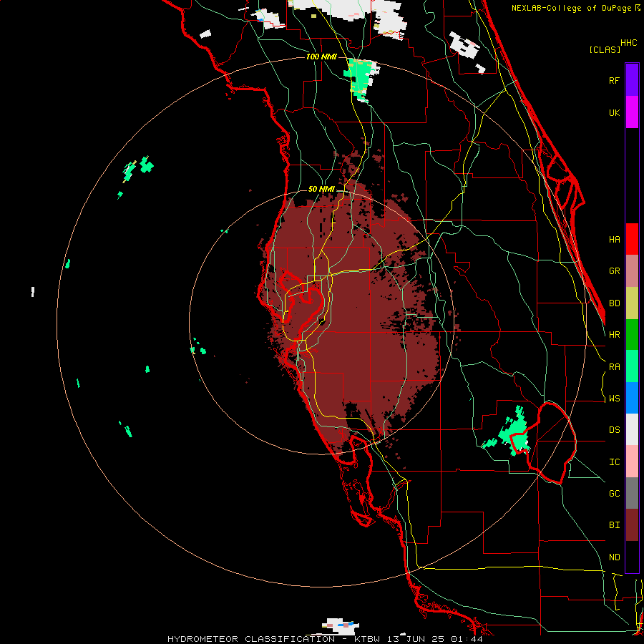The width and height of the screenshot is (644, 644).
Task: Click the DS white legend swatch
Action: (x=632, y=429)
